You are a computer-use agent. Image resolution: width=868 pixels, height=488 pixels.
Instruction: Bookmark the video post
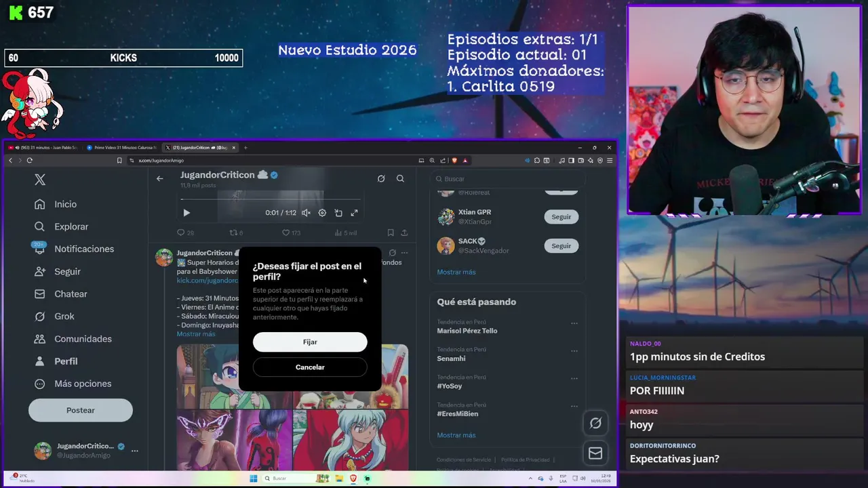click(x=391, y=232)
